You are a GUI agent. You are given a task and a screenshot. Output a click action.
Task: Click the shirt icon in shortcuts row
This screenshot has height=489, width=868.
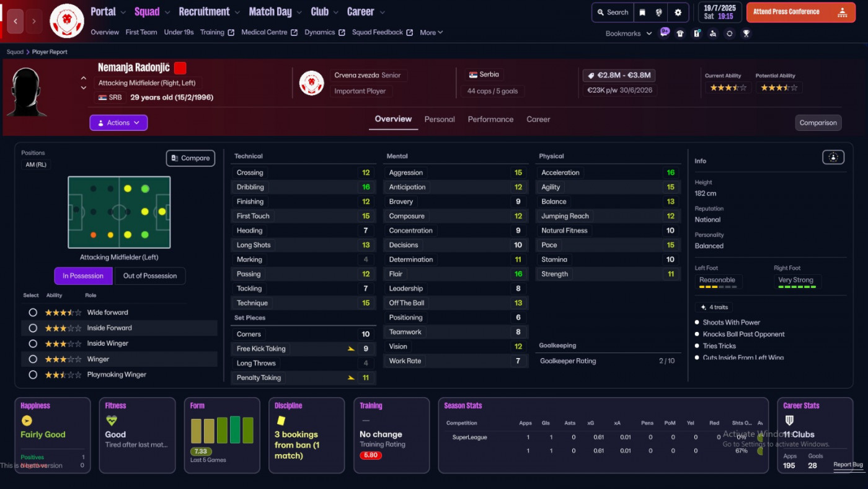click(x=680, y=34)
